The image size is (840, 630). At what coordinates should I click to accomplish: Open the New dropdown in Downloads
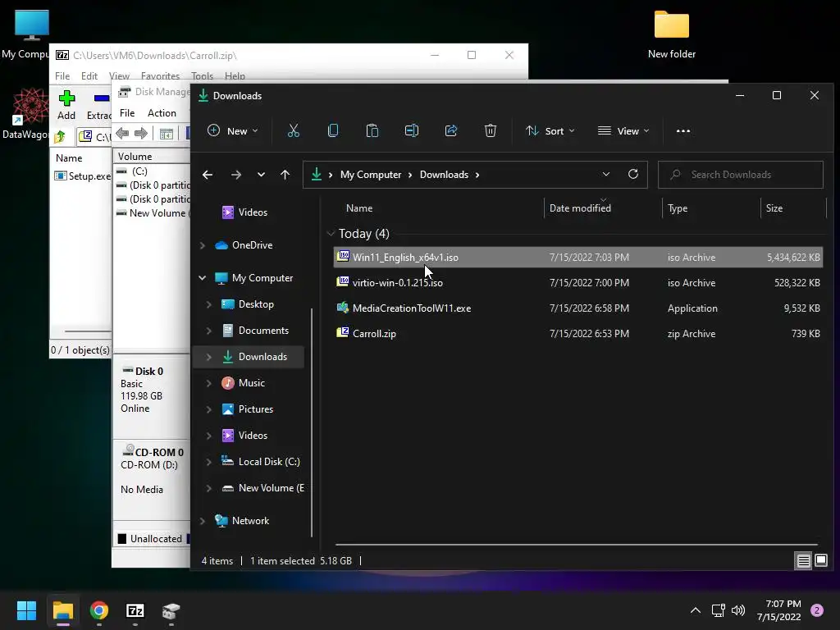coord(232,130)
